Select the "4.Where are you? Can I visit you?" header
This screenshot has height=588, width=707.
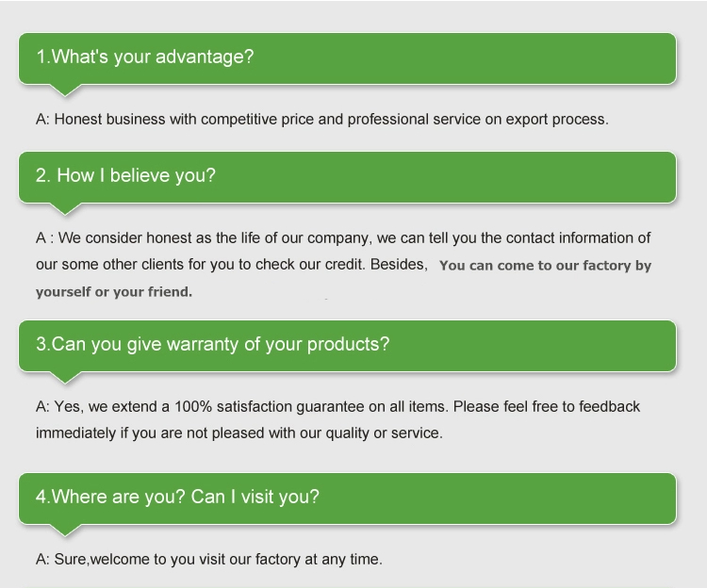347,498
